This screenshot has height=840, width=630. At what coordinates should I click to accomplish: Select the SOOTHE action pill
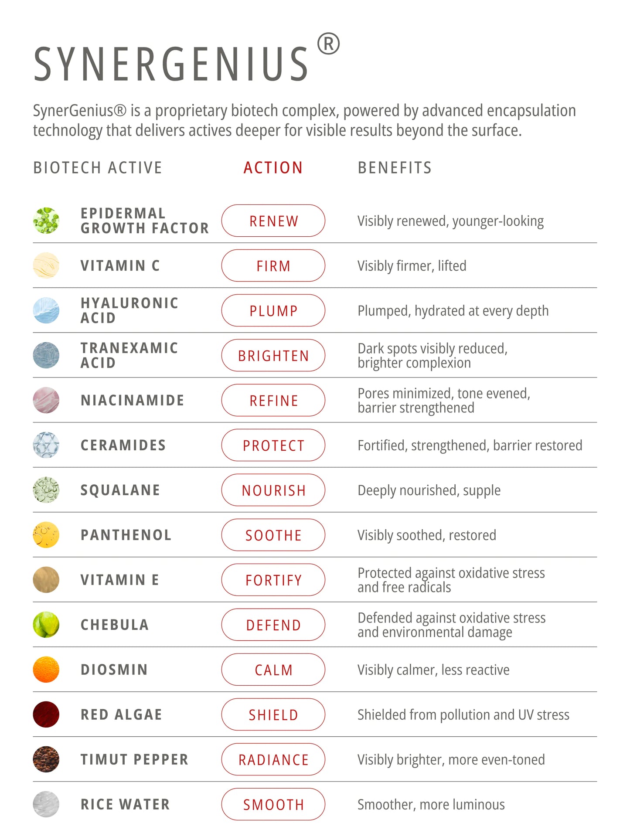point(273,535)
